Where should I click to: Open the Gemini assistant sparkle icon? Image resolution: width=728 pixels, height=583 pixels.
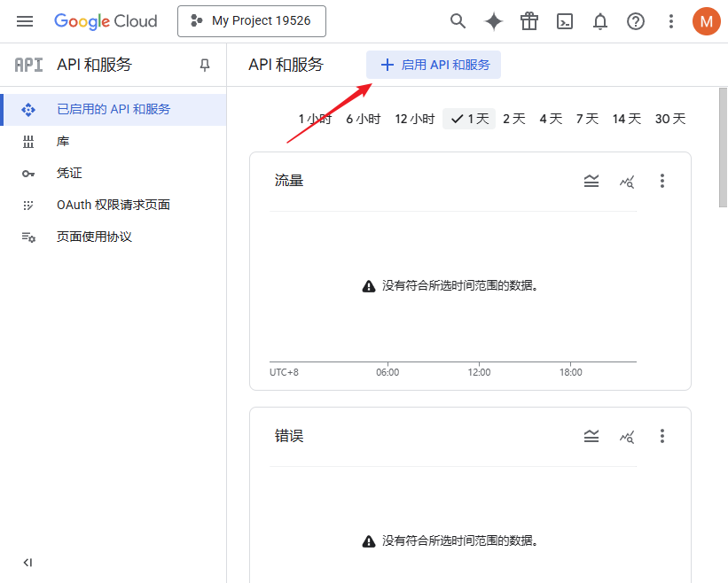point(493,21)
